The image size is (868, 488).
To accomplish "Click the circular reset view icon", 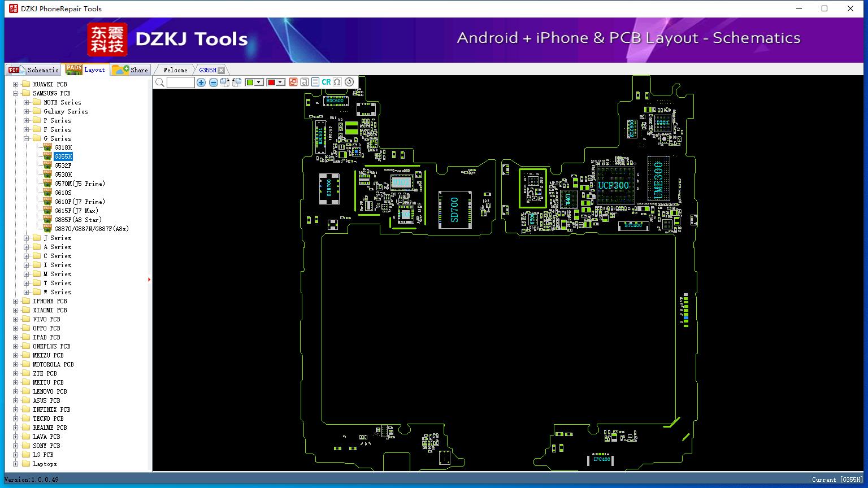I will (349, 82).
